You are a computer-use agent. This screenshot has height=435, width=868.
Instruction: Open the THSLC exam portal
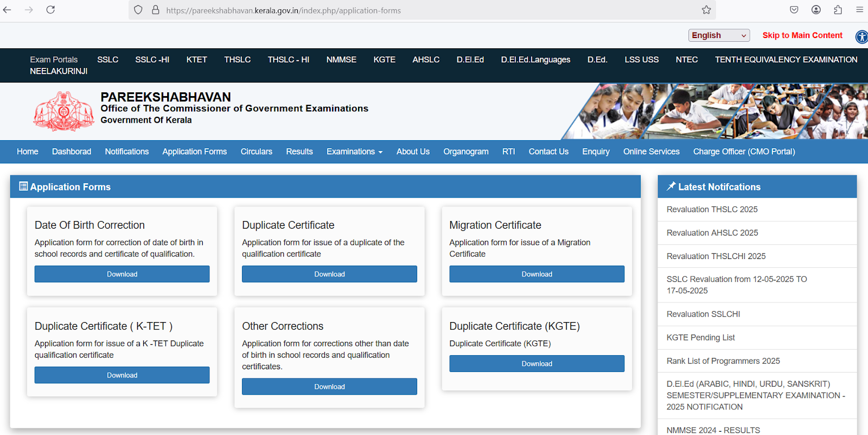pyautogui.click(x=238, y=60)
